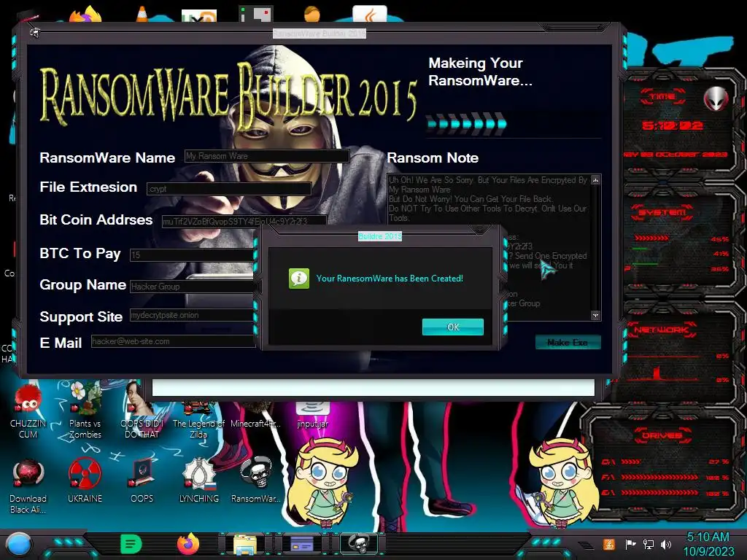This screenshot has height=560, width=747.
Task: Click the OOPS desktop icon
Action: tap(142, 481)
